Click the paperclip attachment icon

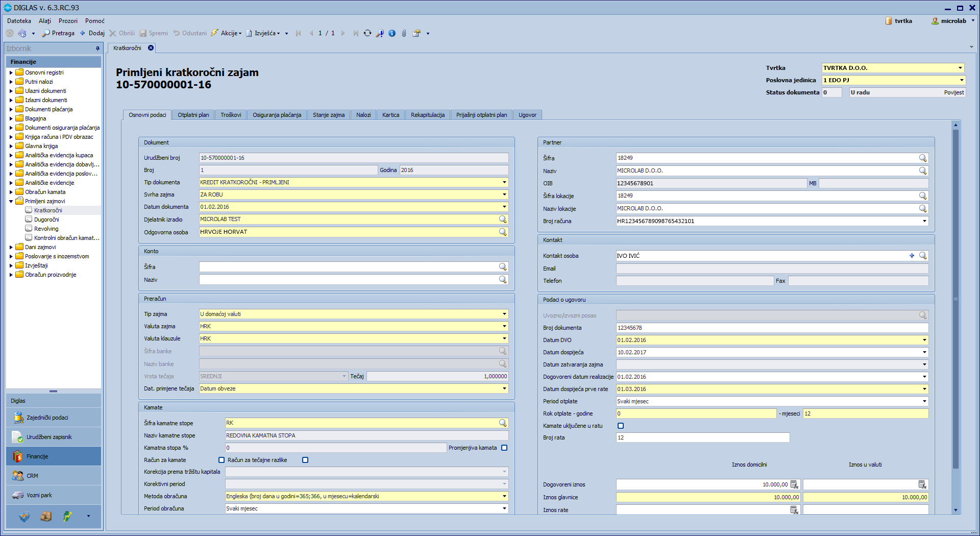click(404, 33)
